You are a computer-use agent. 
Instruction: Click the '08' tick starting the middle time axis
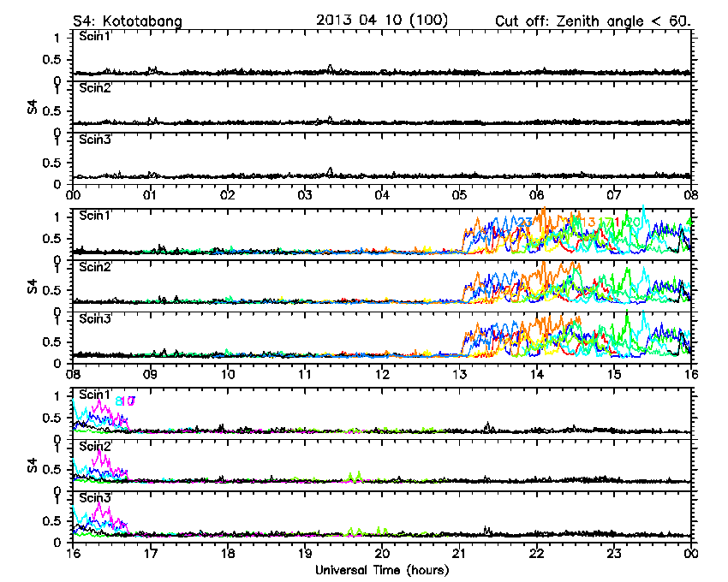pos(73,374)
